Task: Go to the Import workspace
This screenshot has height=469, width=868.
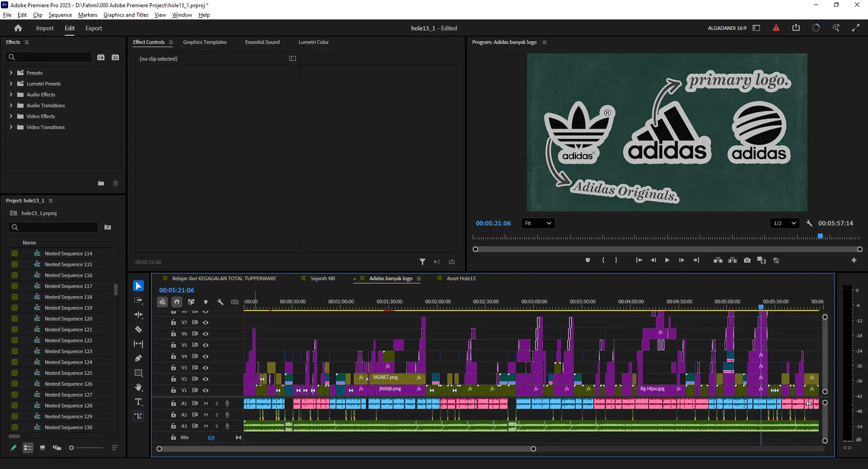Action: click(45, 28)
